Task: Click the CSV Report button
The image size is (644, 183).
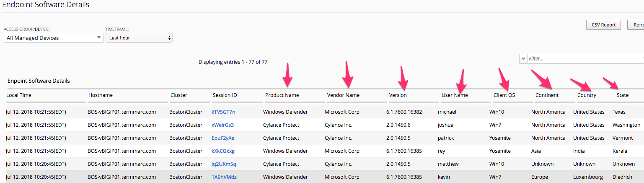Action: pyautogui.click(x=603, y=25)
